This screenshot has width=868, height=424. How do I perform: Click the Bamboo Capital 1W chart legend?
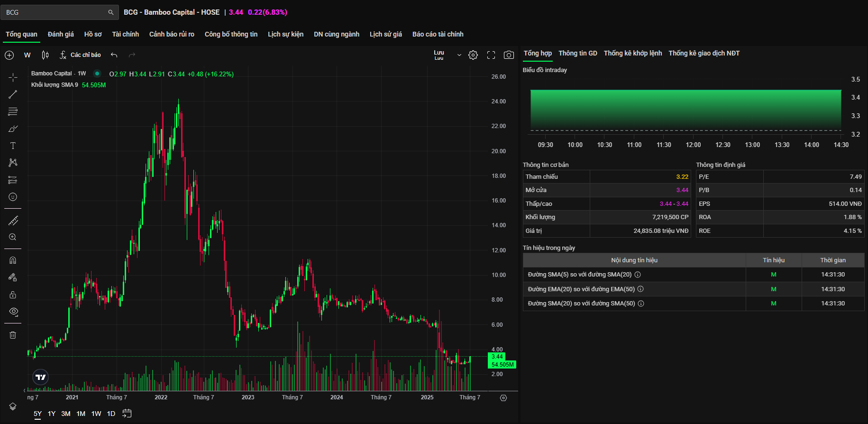click(x=59, y=74)
